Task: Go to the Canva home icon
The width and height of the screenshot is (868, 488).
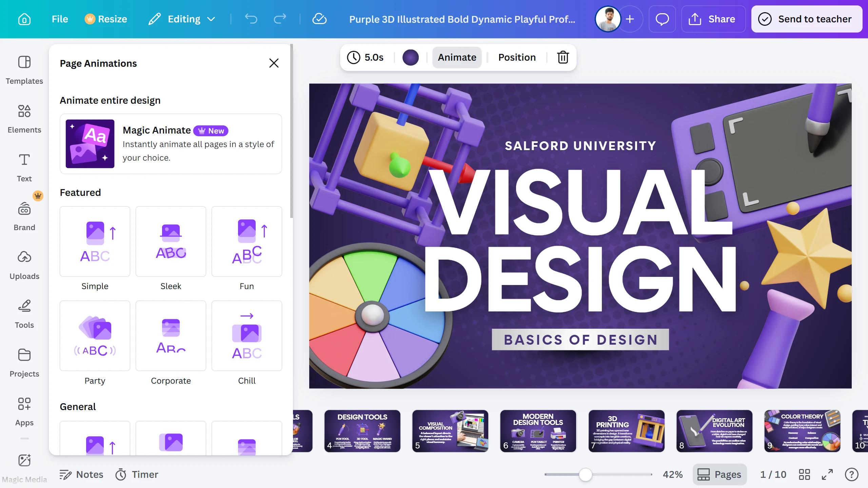Action: pyautogui.click(x=24, y=19)
